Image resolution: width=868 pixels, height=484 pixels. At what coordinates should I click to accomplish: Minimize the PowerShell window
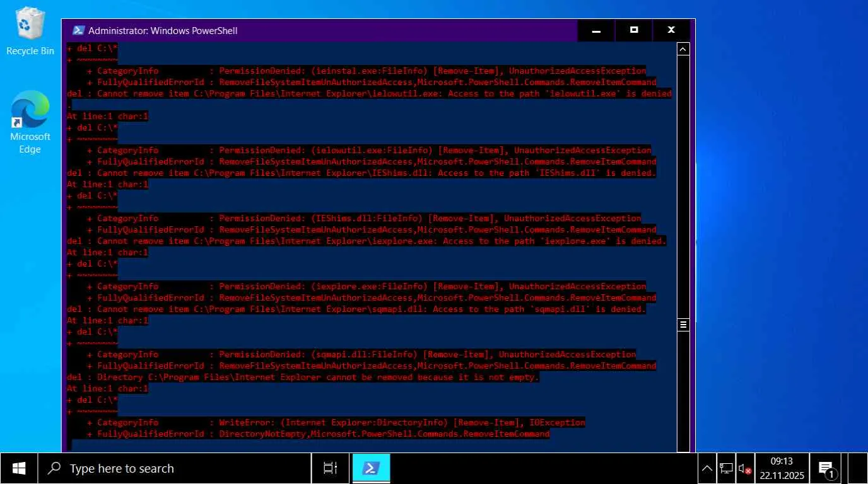(x=596, y=30)
